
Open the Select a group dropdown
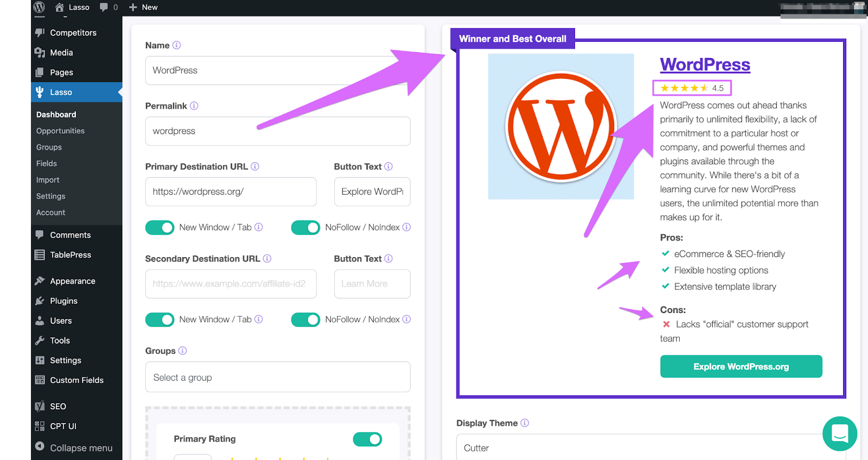pos(278,377)
